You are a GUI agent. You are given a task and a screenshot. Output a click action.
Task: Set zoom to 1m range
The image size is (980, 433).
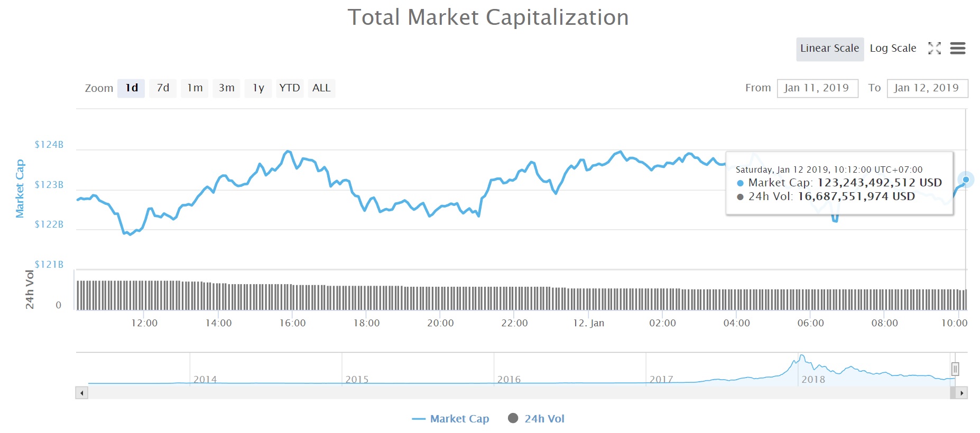tap(195, 88)
